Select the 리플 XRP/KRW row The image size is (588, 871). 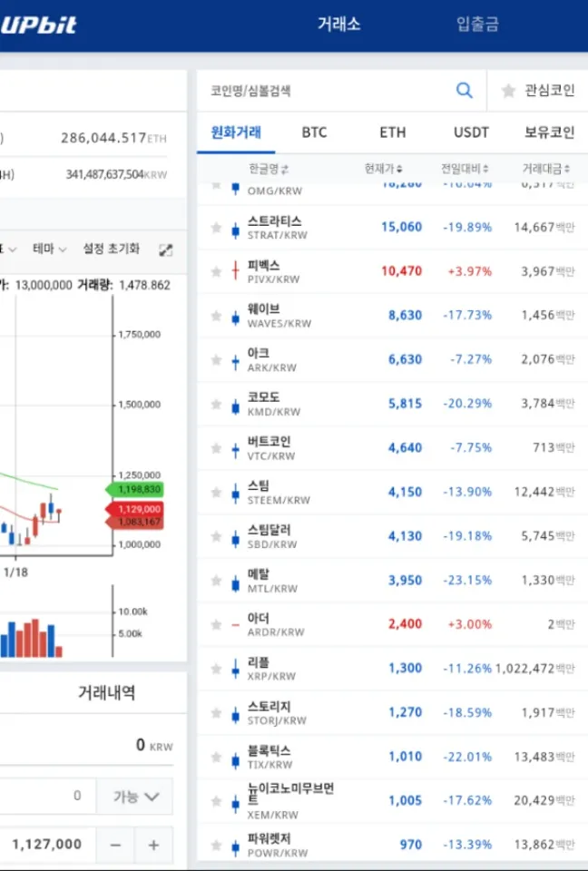pyautogui.click(x=392, y=669)
